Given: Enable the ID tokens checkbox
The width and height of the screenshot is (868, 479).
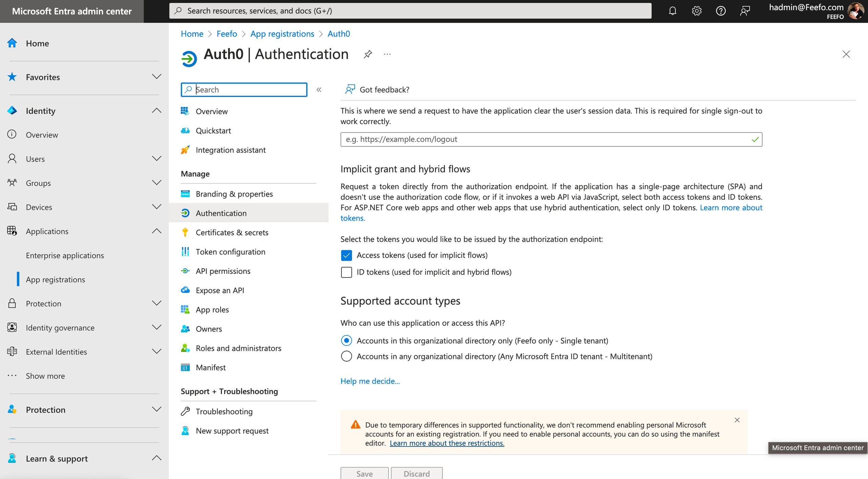Looking at the screenshot, I should click(x=346, y=272).
